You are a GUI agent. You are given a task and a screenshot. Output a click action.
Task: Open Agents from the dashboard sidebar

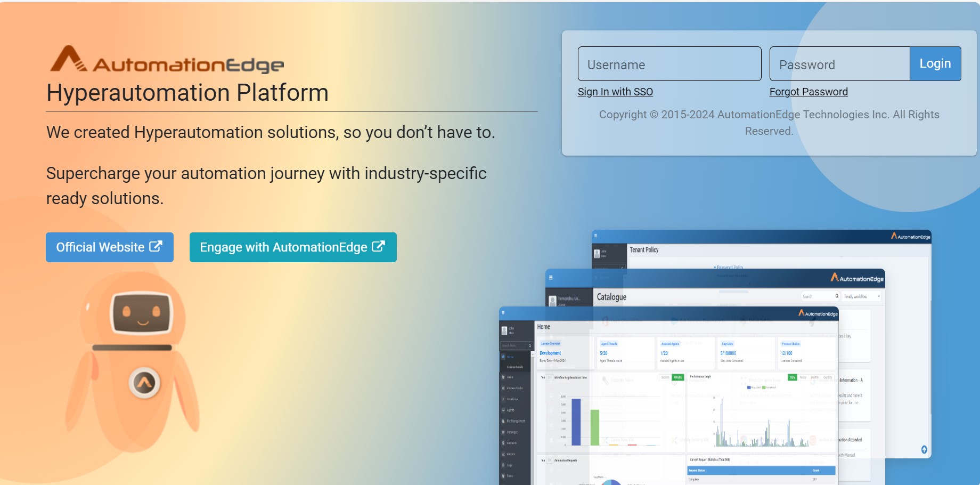pos(511,410)
